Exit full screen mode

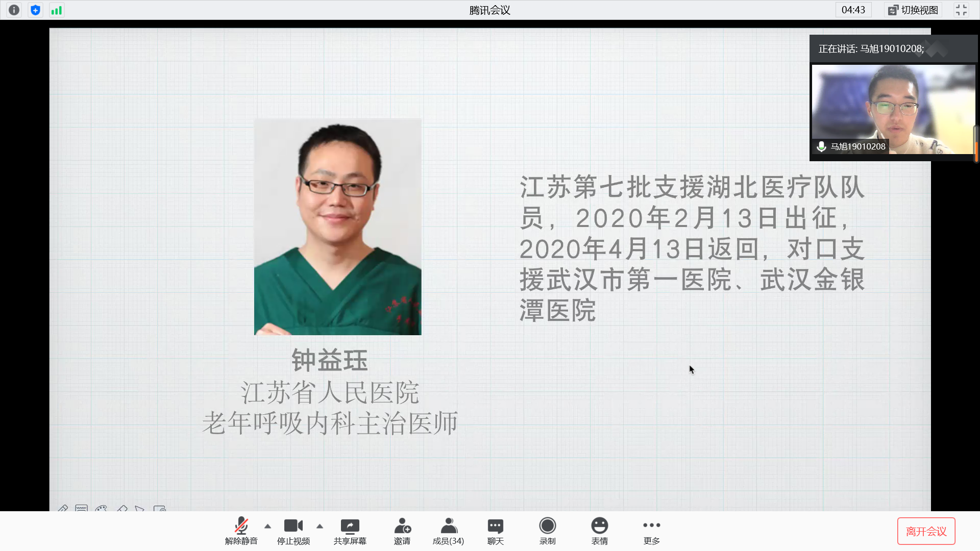point(961,10)
